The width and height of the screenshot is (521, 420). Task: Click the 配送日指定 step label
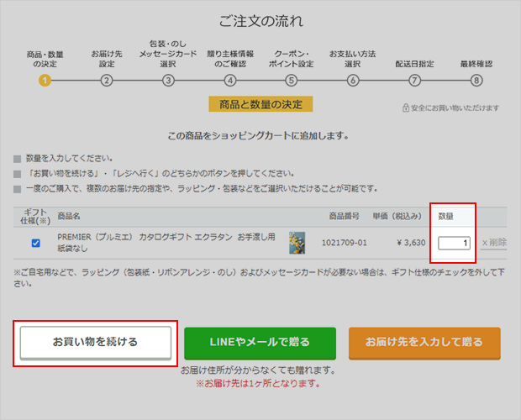tap(414, 64)
